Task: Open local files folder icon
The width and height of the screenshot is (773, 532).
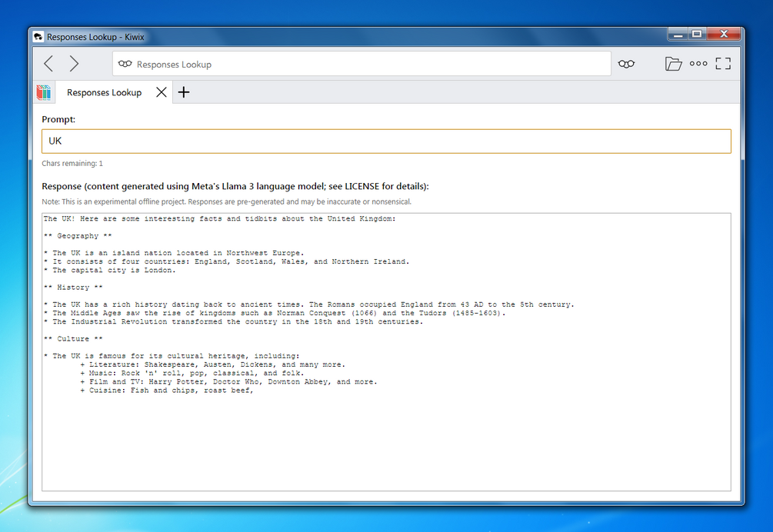Action: (x=673, y=64)
